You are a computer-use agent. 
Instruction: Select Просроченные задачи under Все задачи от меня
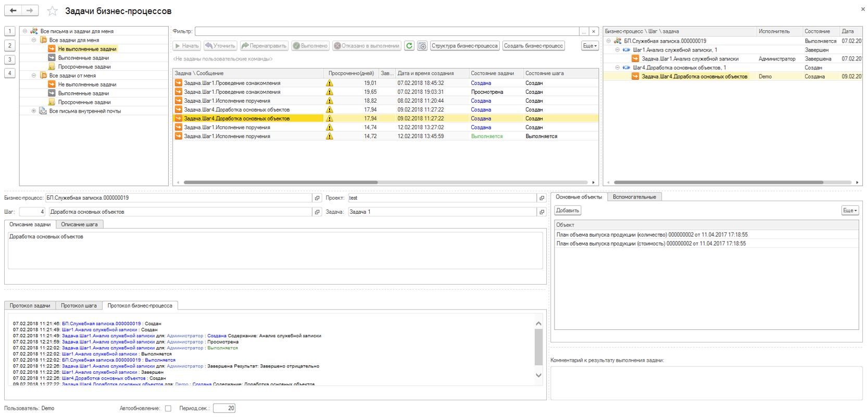pos(84,102)
